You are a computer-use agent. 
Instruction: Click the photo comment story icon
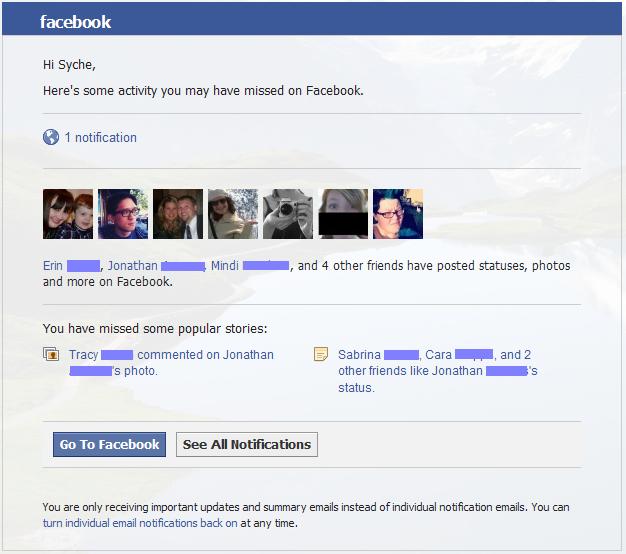(51, 354)
